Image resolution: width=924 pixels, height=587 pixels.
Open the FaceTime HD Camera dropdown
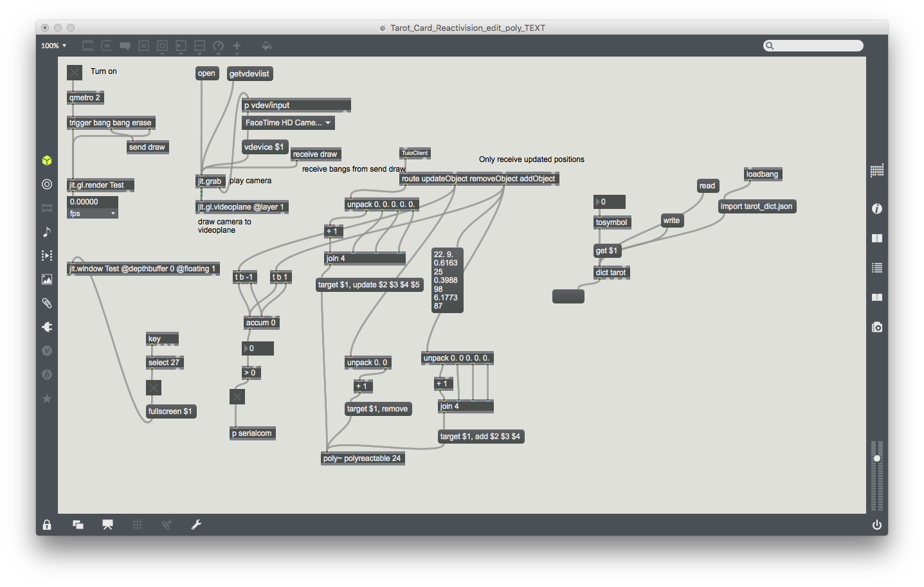pyautogui.click(x=288, y=123)
